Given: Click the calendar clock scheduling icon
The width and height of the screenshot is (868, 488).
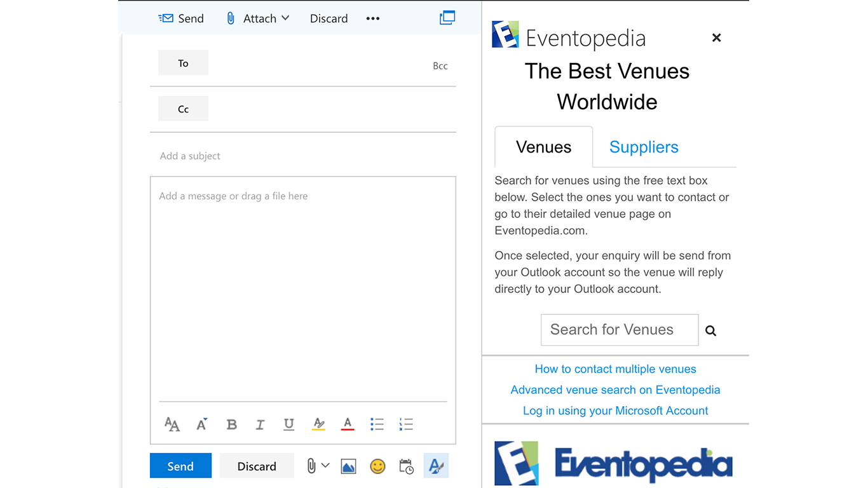Looking at the screenshot, I should click(x=407, y=466).
